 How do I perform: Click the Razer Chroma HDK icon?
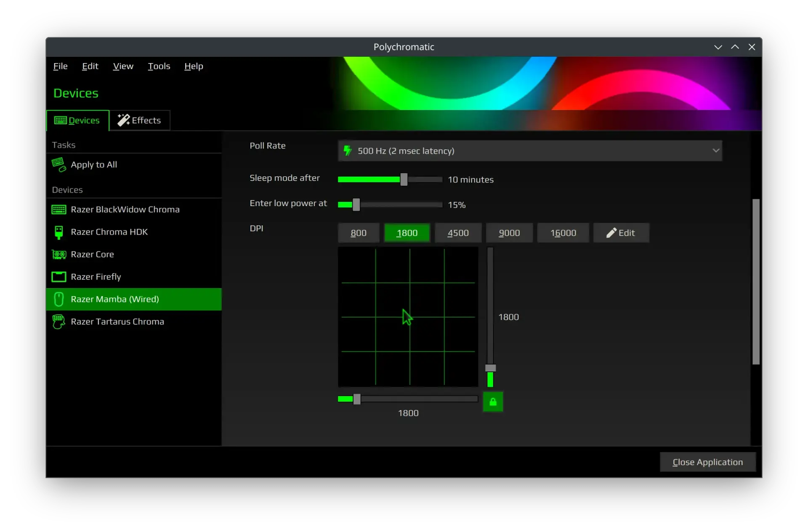click(59, 232)
